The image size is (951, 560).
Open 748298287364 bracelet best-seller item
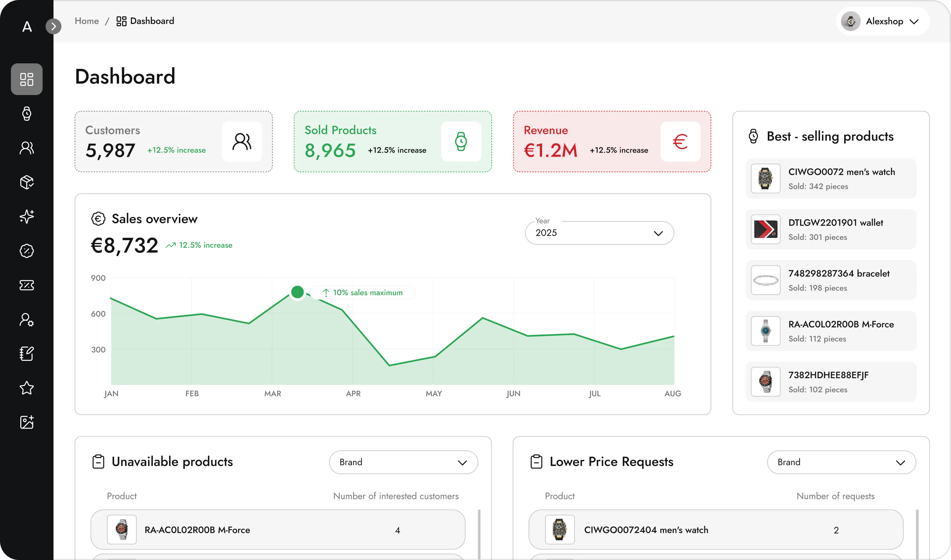click(831, 280)
